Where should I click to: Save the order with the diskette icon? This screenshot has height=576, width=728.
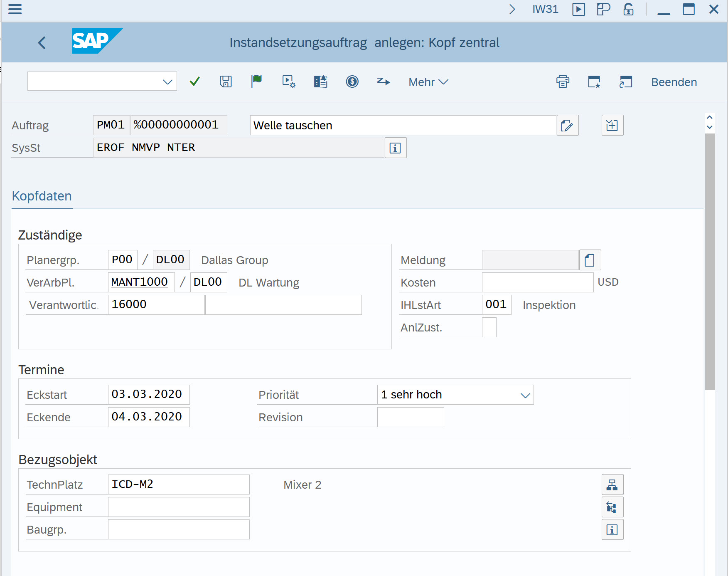point(226,82)
